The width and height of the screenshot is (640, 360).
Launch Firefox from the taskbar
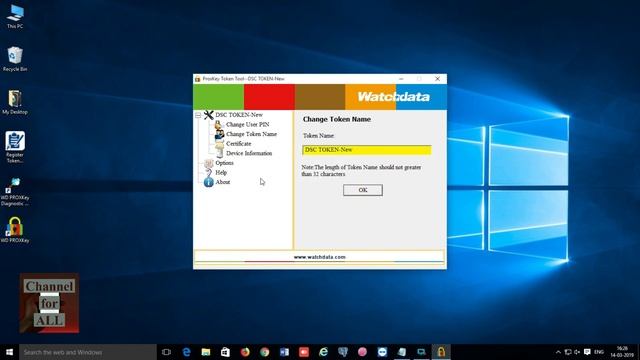(245, 352)
